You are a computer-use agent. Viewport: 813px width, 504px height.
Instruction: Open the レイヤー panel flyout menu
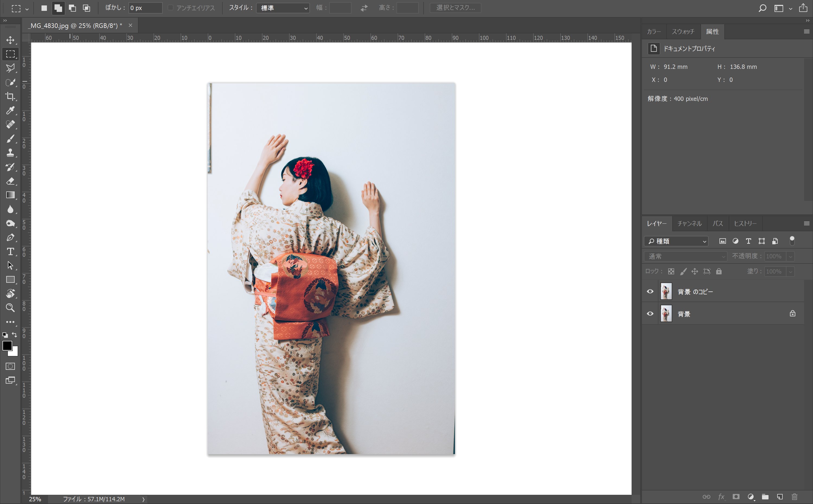[807, 223]
